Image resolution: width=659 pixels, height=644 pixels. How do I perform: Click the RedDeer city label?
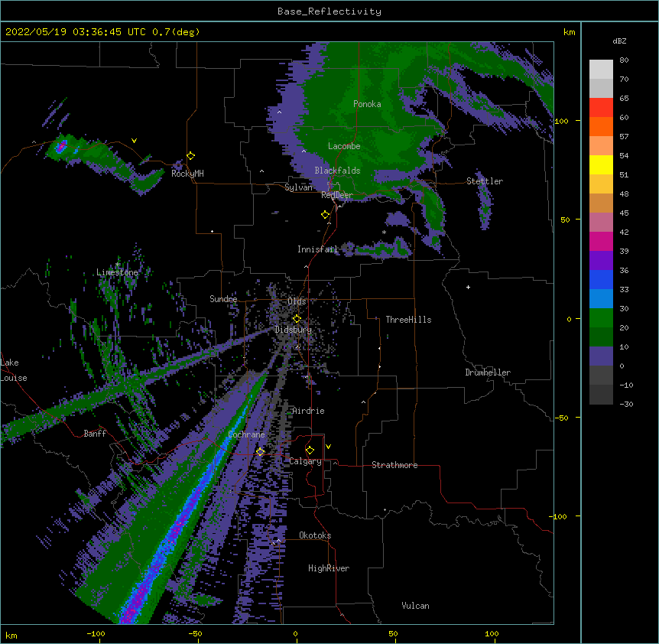click(x=337, y=195)
